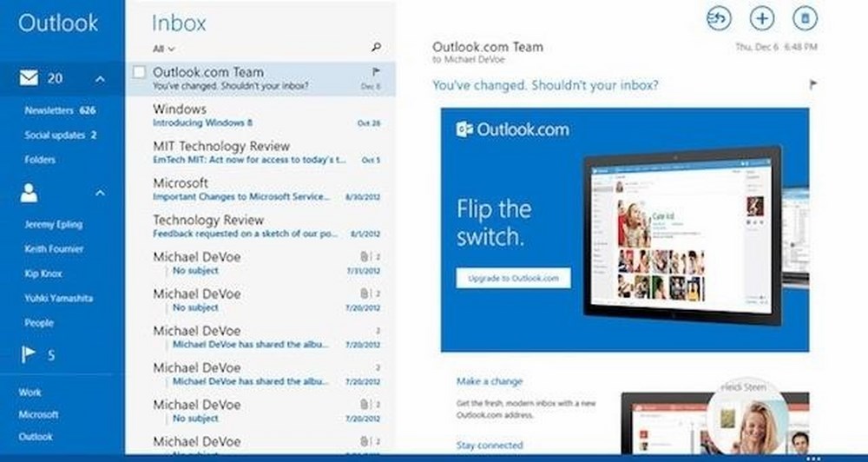Open the Microsoft category in the sidebar

[x=38, y=414]
